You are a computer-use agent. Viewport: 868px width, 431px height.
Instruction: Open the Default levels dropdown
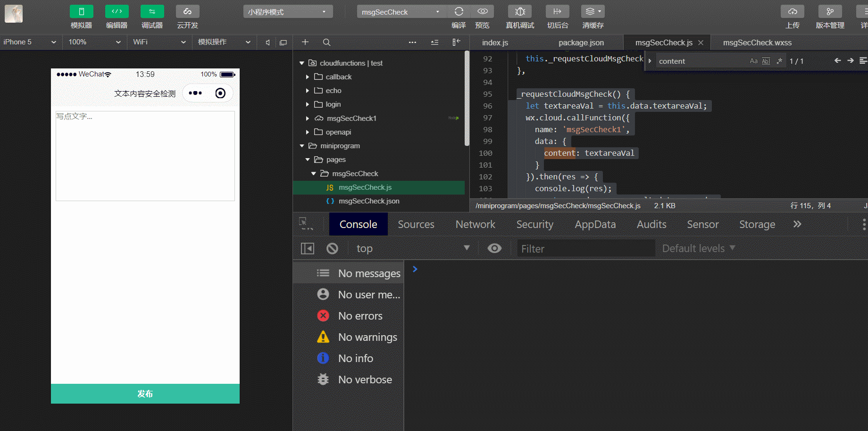(x=699, y=248)
